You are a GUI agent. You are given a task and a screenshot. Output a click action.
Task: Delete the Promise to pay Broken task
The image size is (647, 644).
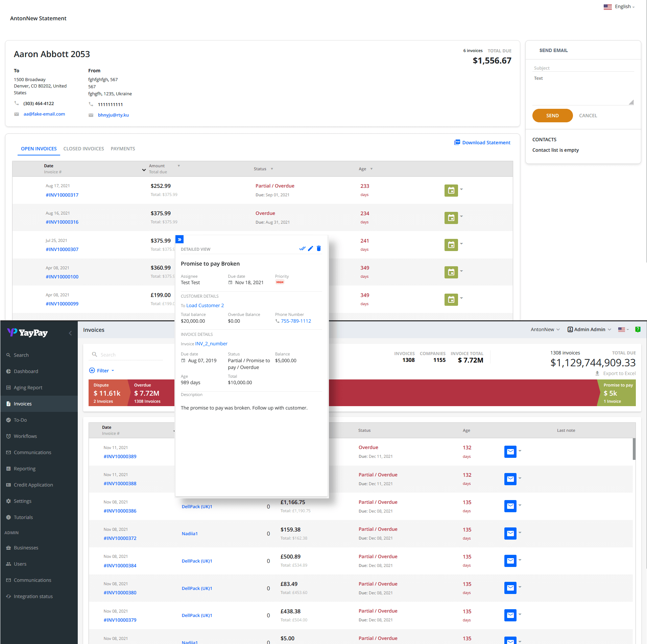(318, 249)
